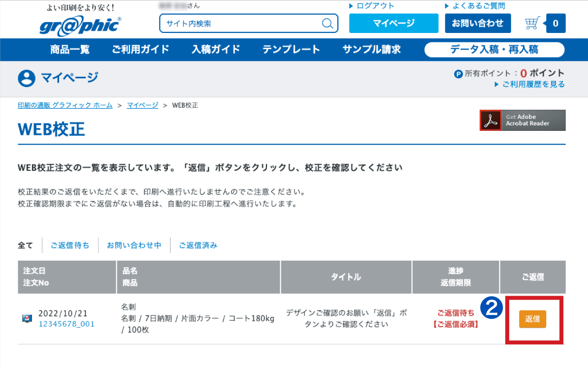This screenshot has height=367, width=588.
Task: Expand the ご利用履歴を見る link
Action: (533, 85)
